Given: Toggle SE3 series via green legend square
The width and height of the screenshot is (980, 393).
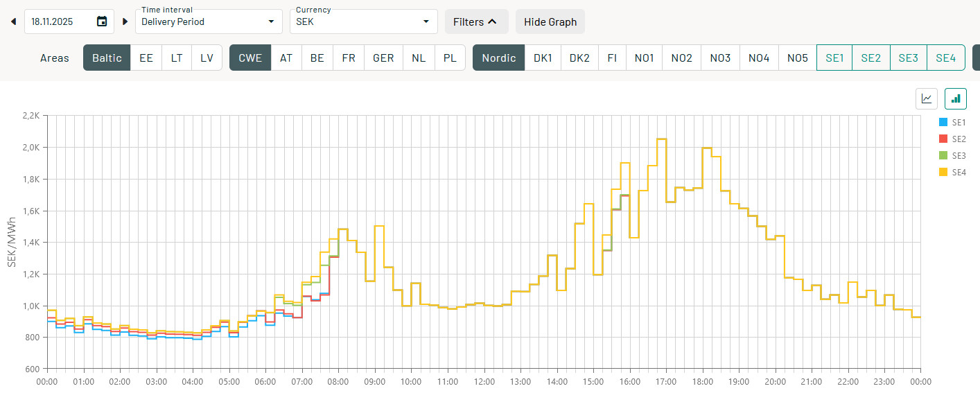Looking at the screenshot, I should coord(942,156).
